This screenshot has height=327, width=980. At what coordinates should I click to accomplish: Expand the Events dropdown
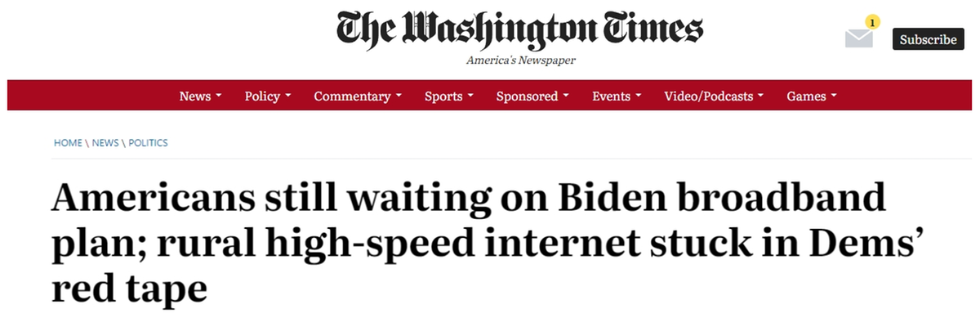(617, 96)
